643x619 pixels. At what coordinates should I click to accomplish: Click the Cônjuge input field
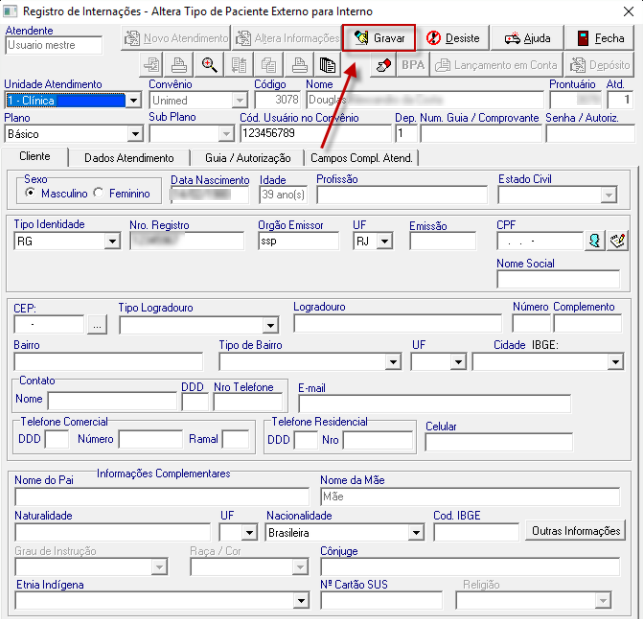tap(470, 567)
